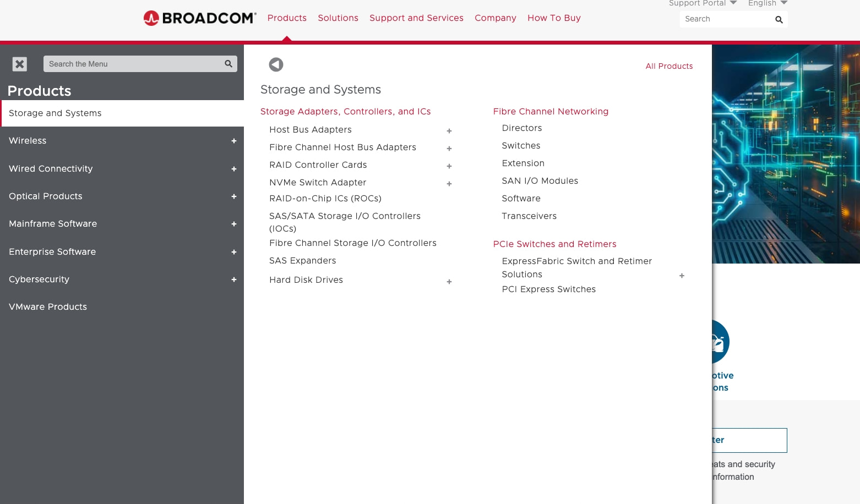Open Mainframe Software category

(53, 224)
